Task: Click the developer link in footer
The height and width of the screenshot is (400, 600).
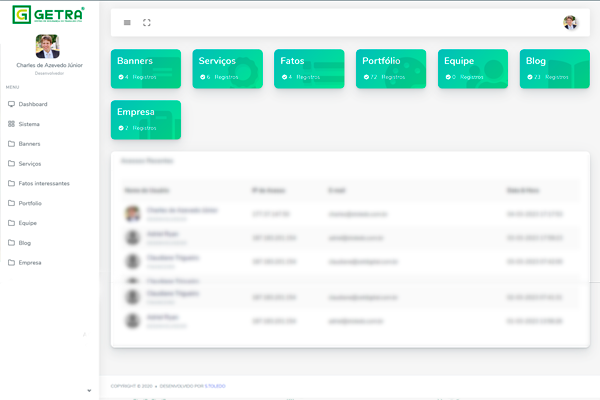Action: (x=209, y=385)
